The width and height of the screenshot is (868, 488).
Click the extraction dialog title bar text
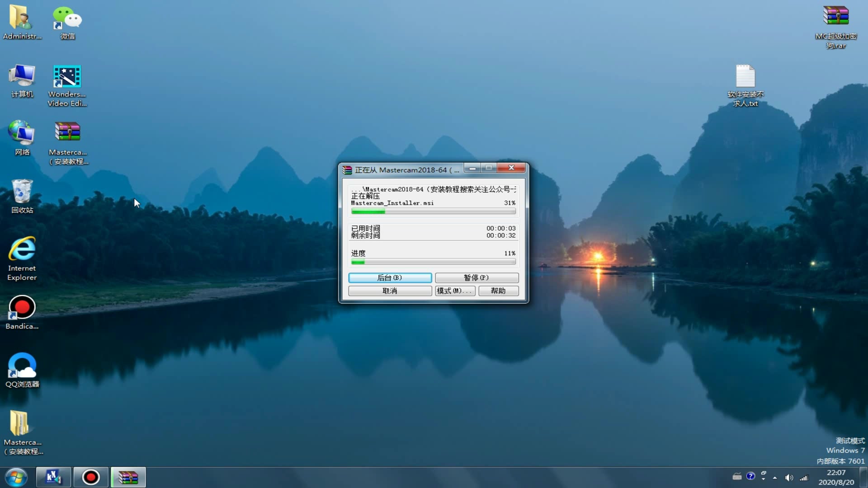click(x=407, y=170)
